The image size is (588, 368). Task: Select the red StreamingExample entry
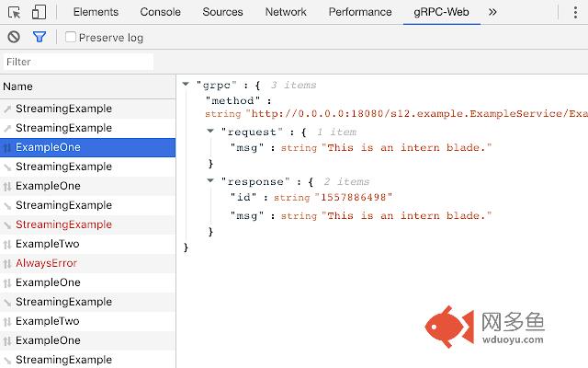[x=88, y=224]
